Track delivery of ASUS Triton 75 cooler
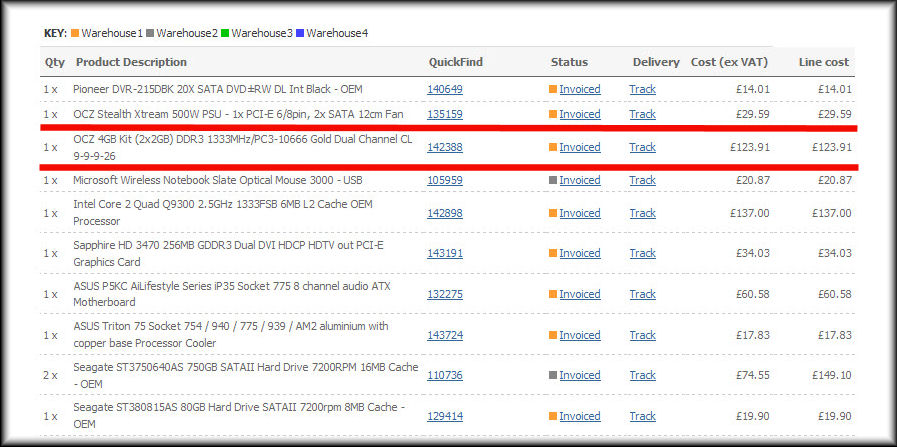897x447 pixels. (x=642, y=335)
